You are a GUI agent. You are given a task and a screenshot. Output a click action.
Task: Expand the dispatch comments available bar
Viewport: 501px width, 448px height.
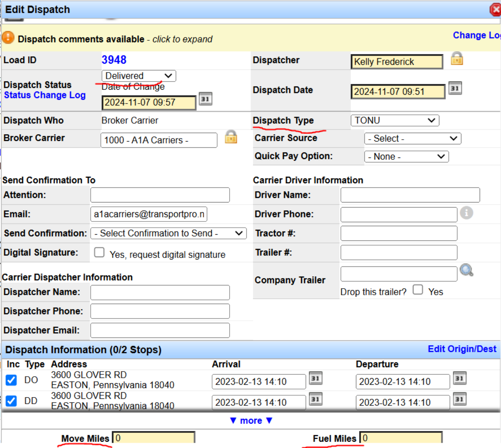click(x=115, y=39)
